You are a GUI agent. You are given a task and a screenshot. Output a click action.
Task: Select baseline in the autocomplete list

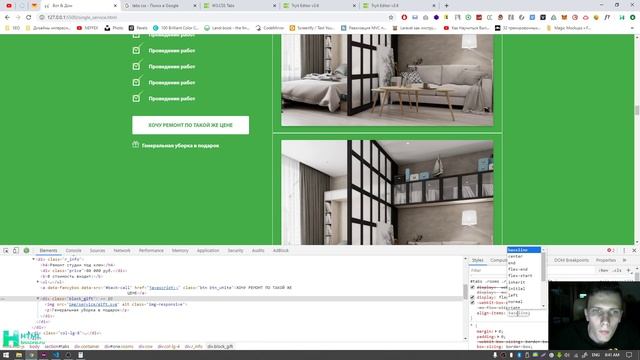(524, 249)
